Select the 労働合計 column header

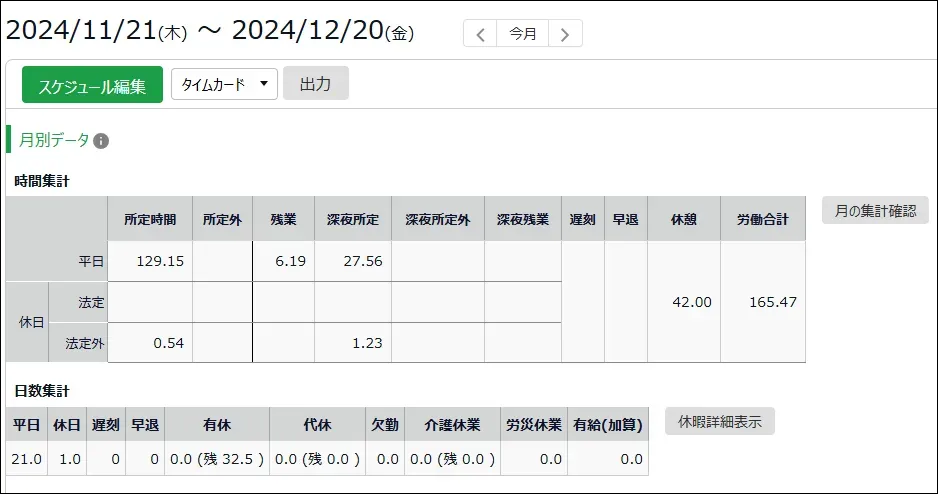point(763,219)
